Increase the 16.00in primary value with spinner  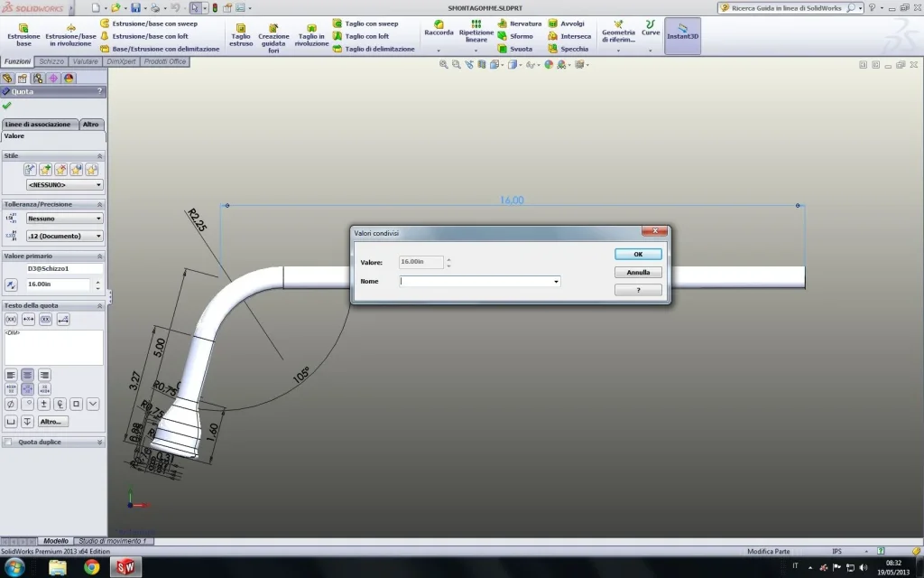click(97, 281)
